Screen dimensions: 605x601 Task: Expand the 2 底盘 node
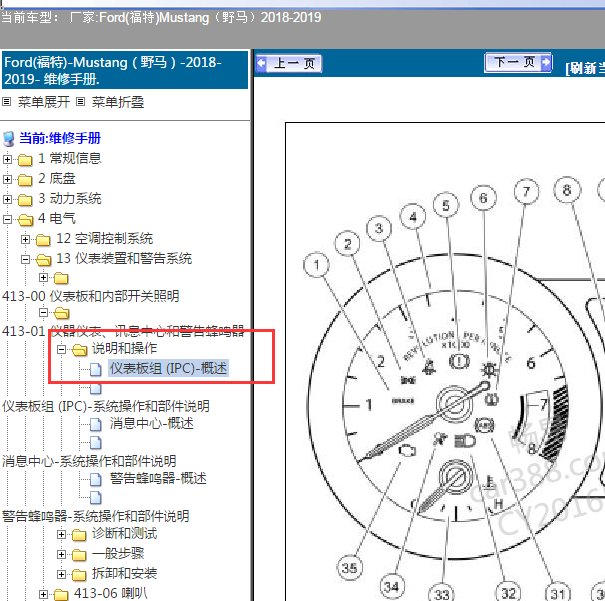click(7, 179)
